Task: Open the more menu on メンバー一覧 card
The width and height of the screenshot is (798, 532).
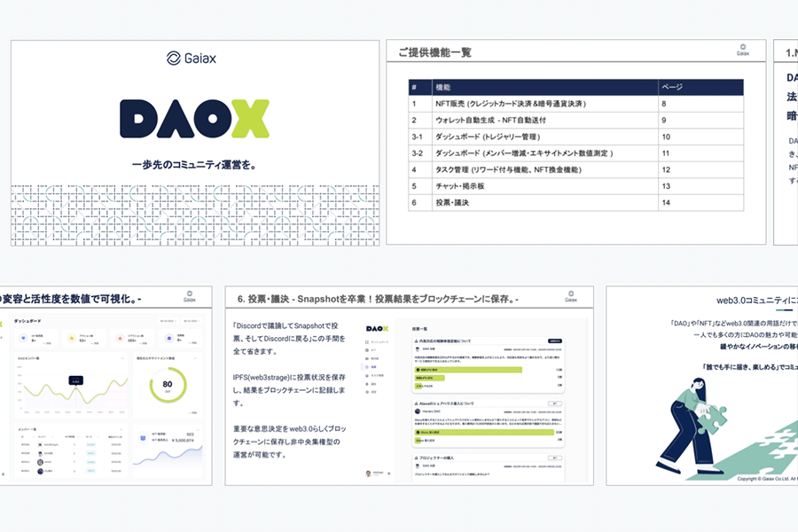Action: pyautogui.click(x=121, y=429)
